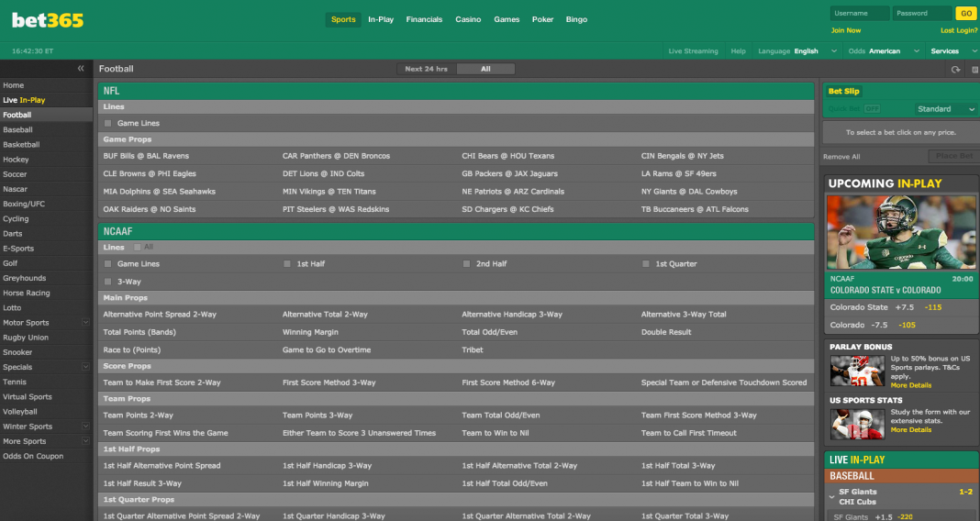Select the Next 24 hrs filter tab
The width and height of the screenshot is (980, 521).
point(427,69)
